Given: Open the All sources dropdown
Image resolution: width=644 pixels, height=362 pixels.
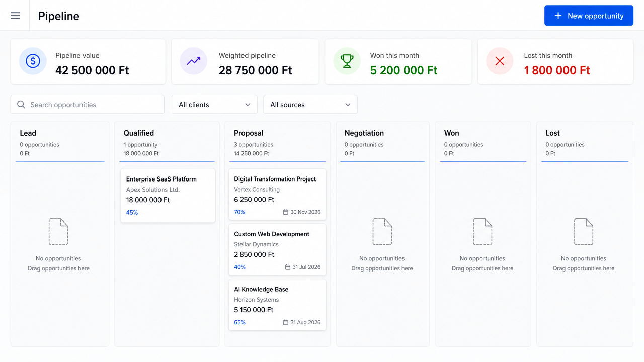Looking at the screenshot, I should [310, 105].
